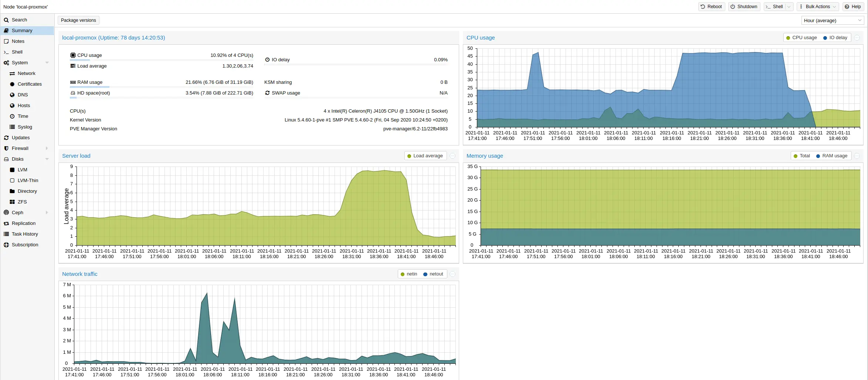This screenshot has height=380, width=868.
Task: Click the load average value 1.30,2.06,3.74
Action: coord(238,66)
